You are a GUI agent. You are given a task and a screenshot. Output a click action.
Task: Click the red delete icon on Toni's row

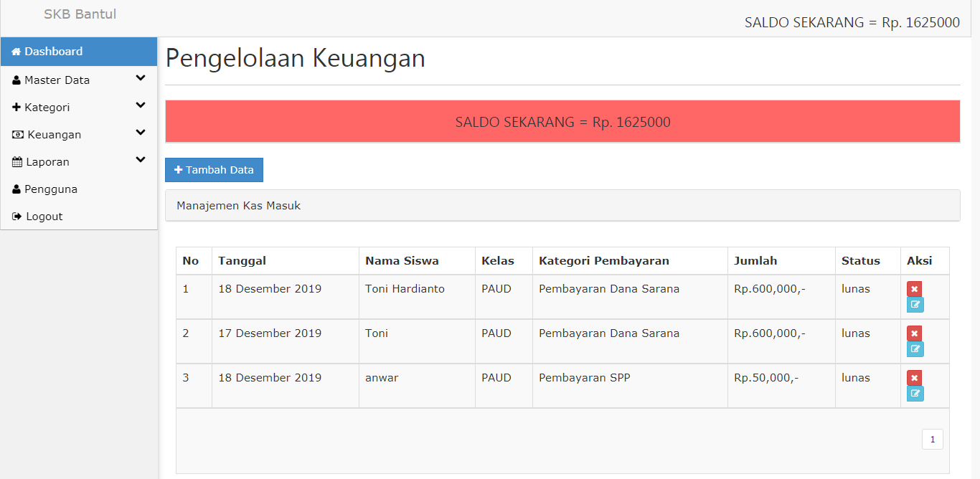pos(914,333)
